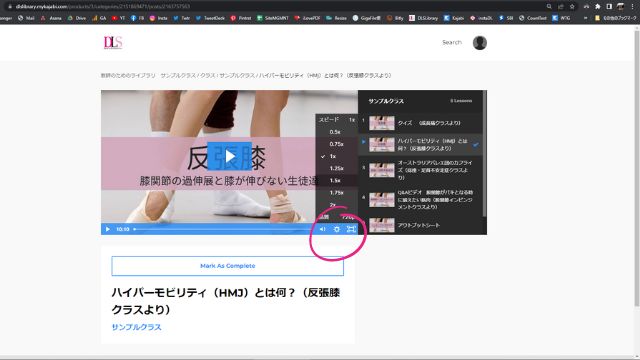Click the Mark As Complete button
The width and height of the screenshot is (640, 360).
(x=227, y=266)
